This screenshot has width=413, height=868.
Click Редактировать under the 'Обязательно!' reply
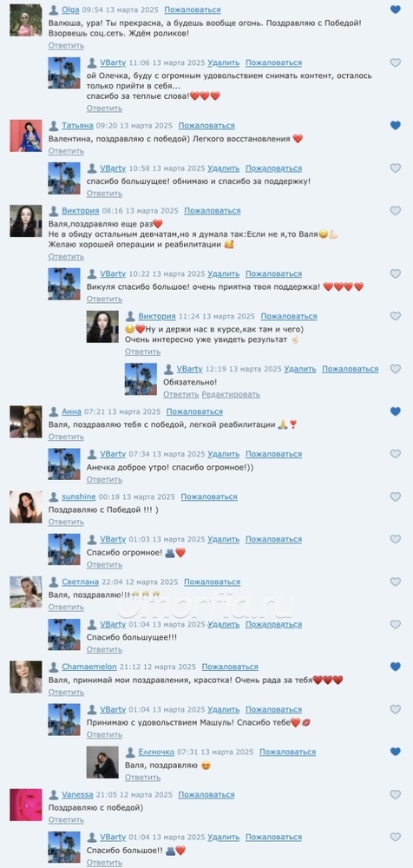[x=231, y=394]
